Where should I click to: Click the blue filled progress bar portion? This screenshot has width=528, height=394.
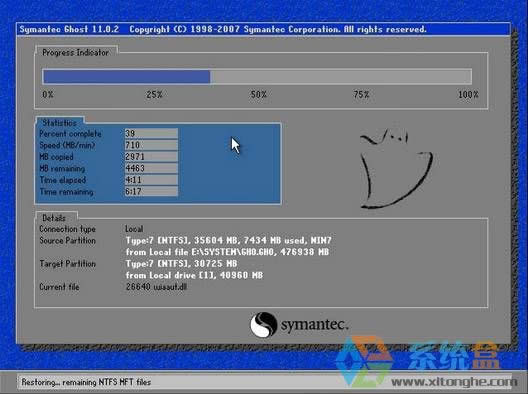tap(127, 76)
